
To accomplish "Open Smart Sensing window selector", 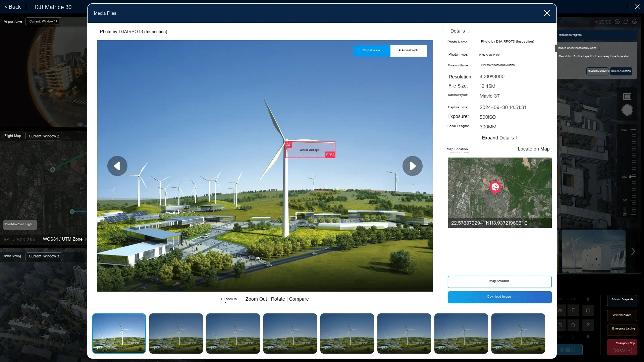I will [44, 256].
